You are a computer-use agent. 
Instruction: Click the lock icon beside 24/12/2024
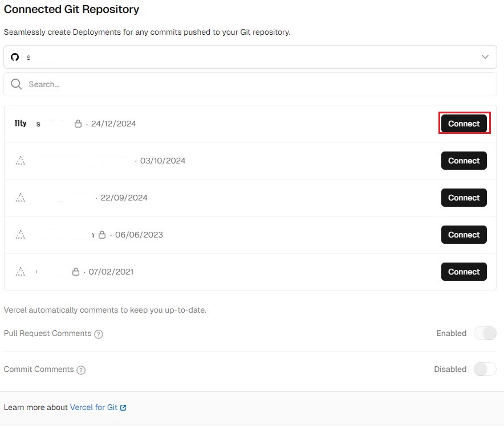tap(78, 124)
